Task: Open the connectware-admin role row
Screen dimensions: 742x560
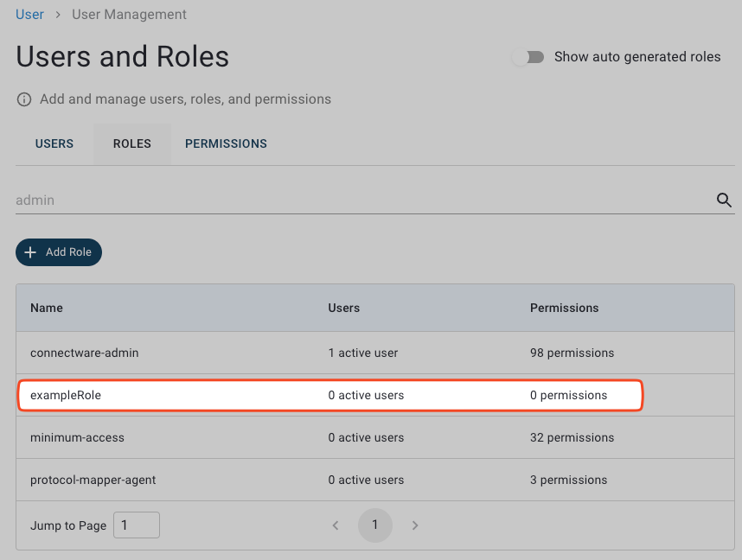Action: click(85, 353)
